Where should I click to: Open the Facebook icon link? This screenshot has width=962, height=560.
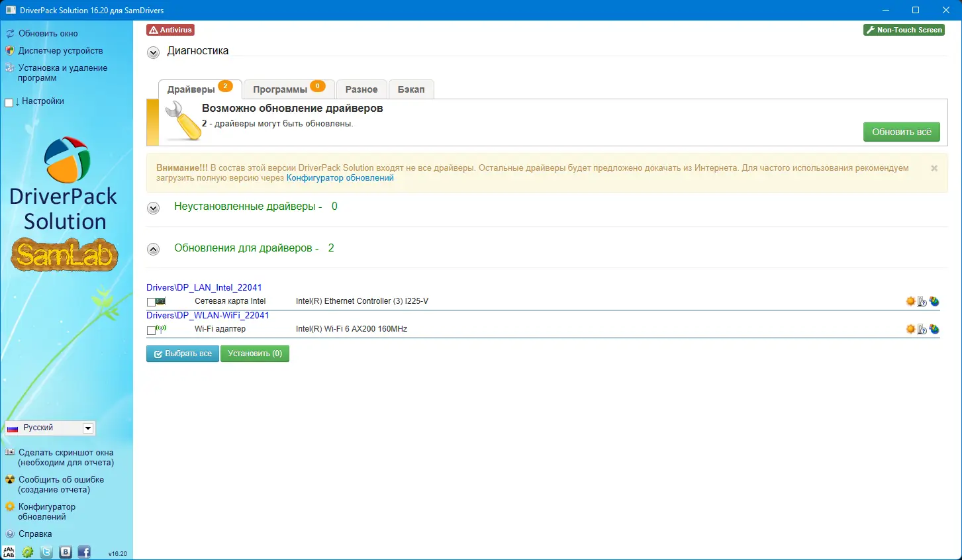pos(84,551)
